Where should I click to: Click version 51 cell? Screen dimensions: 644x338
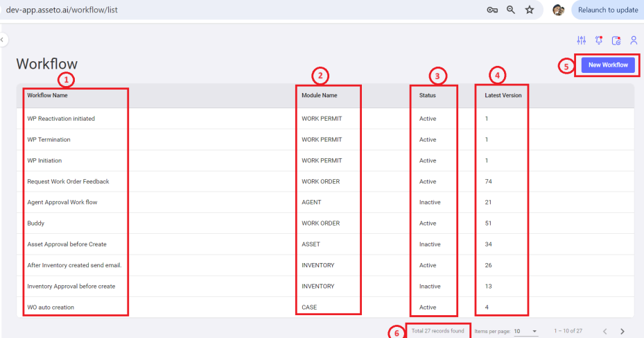488,223
